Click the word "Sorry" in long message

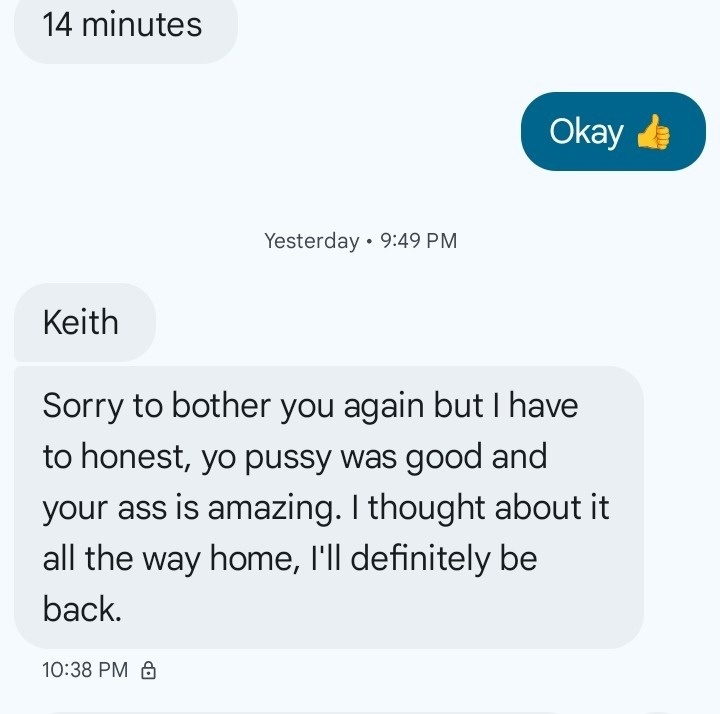[84, 406]
